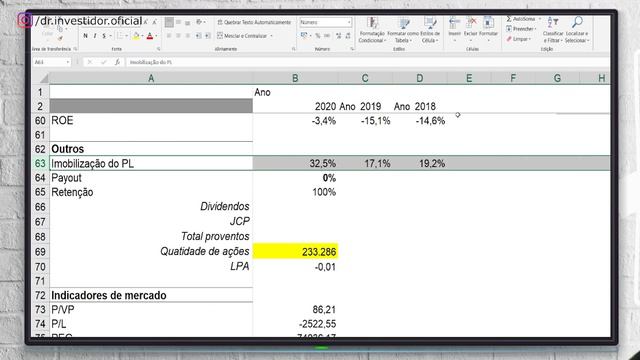Toggle underline (S) formatting
640x360 pixels.
pos(104,36)
